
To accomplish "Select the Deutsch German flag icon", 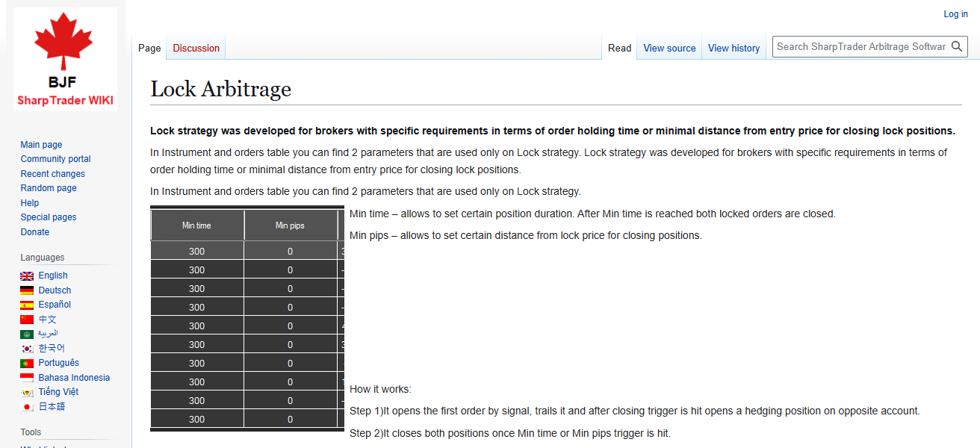I will click(26, 290).
